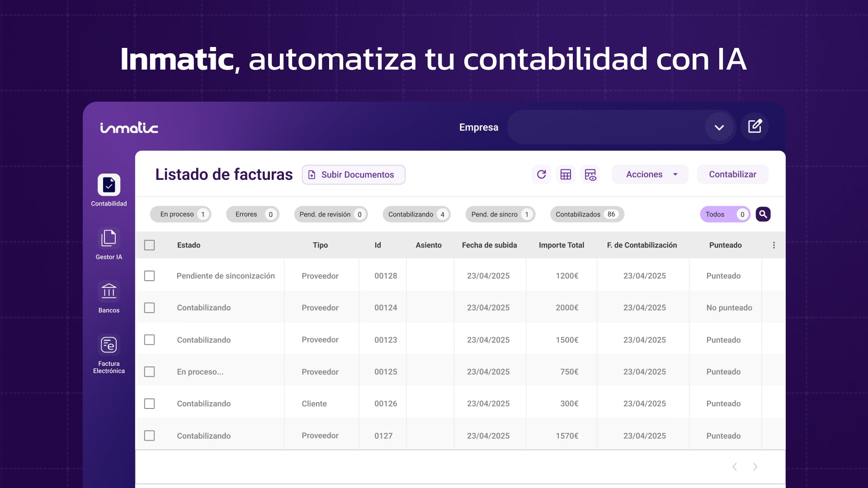Expand the Empresa selector
The width and height of the screenshot is (868, 488).
pyautogui.click(x=719, y=127)
